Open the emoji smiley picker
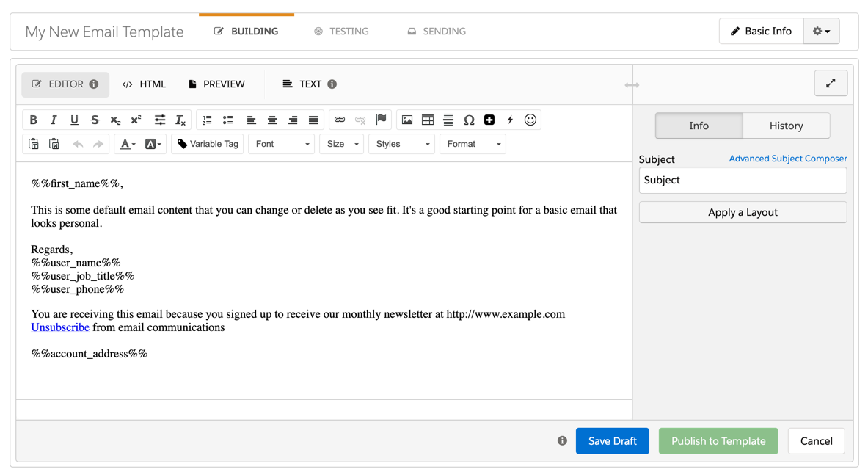The height and width of the screenshot is (469, 868). click(530, 120)
